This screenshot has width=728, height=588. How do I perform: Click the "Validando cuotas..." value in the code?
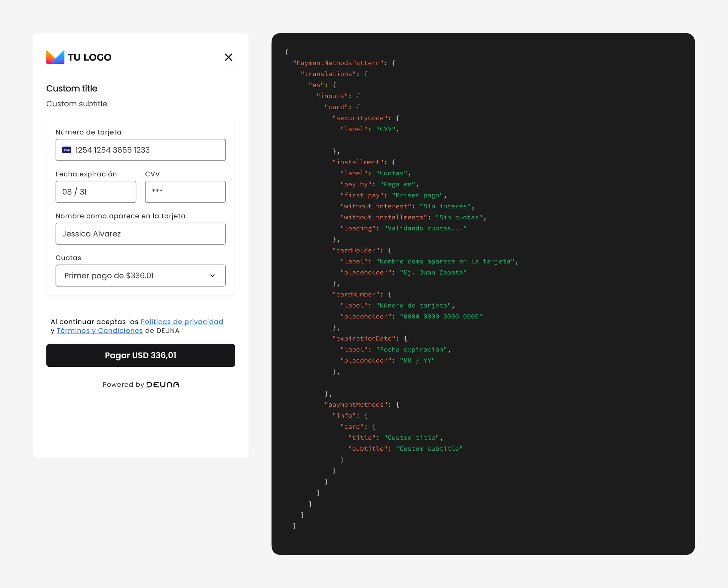[x=425, y=228]
